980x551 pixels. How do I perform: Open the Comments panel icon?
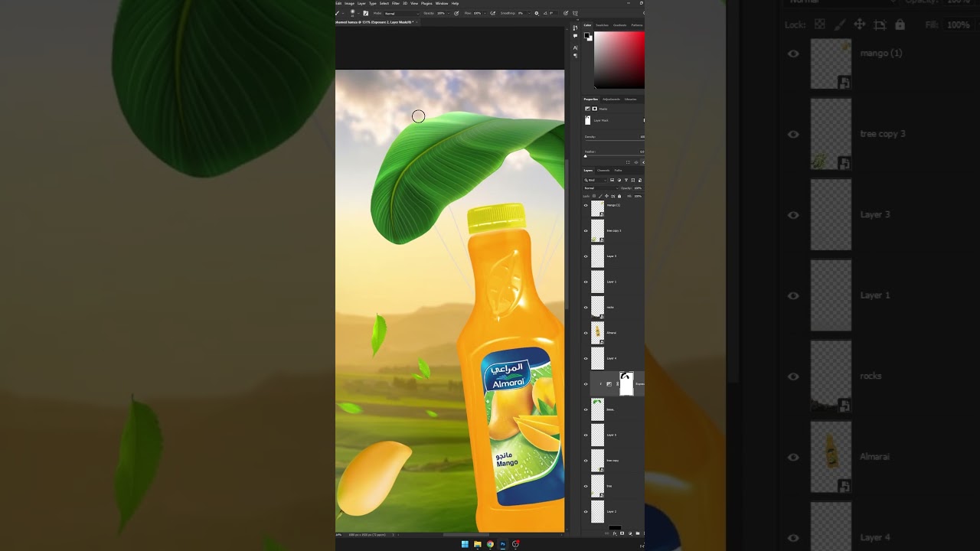point(575,36)
